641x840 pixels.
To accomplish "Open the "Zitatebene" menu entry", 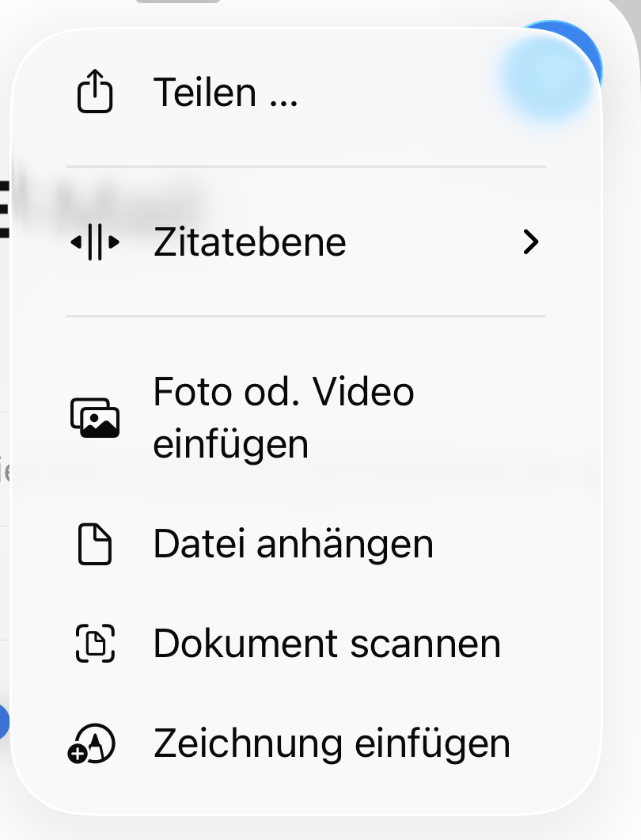I will 250,242.
